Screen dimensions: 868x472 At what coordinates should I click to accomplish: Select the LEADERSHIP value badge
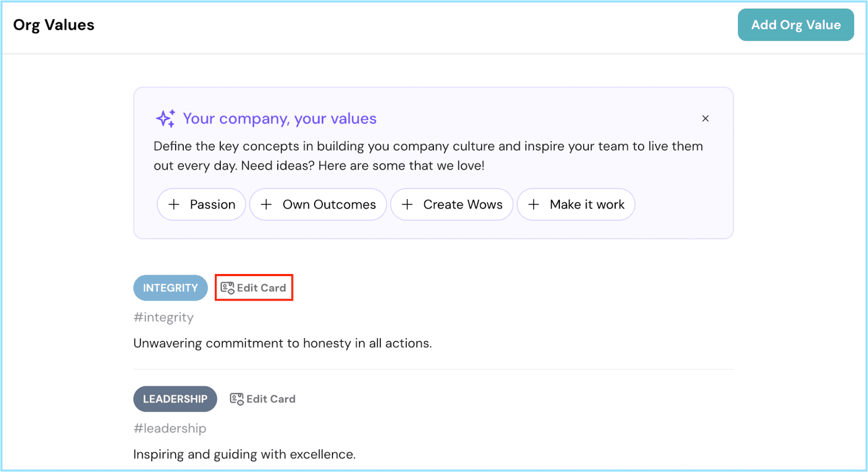click(175, 399)
